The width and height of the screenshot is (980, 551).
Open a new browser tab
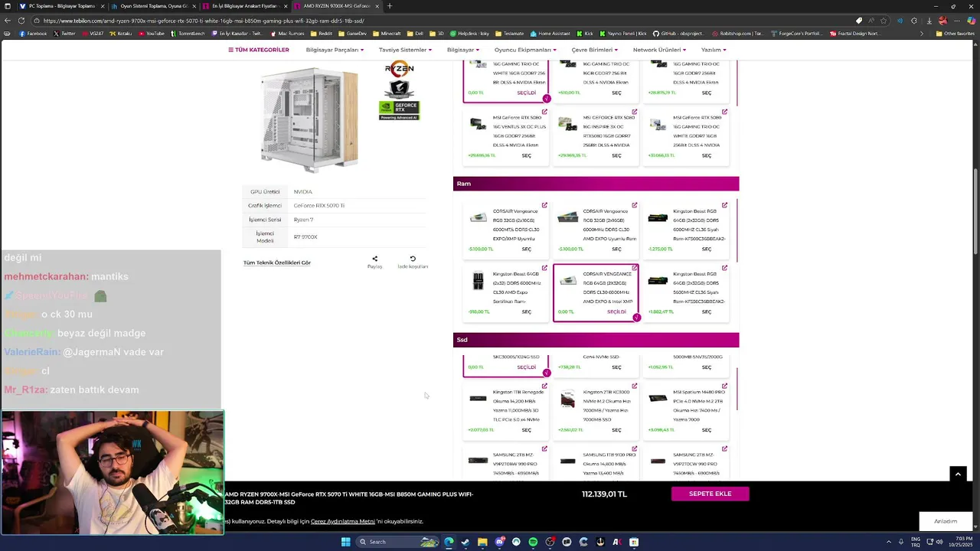(389, 6)
